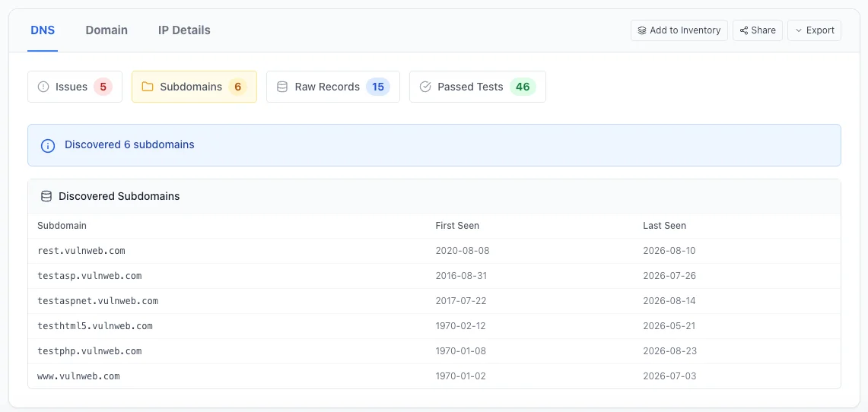This screenshot has width=868, height=412.
Task: Select the Raw Records filter tab
Action: click(x=333, y=87)
